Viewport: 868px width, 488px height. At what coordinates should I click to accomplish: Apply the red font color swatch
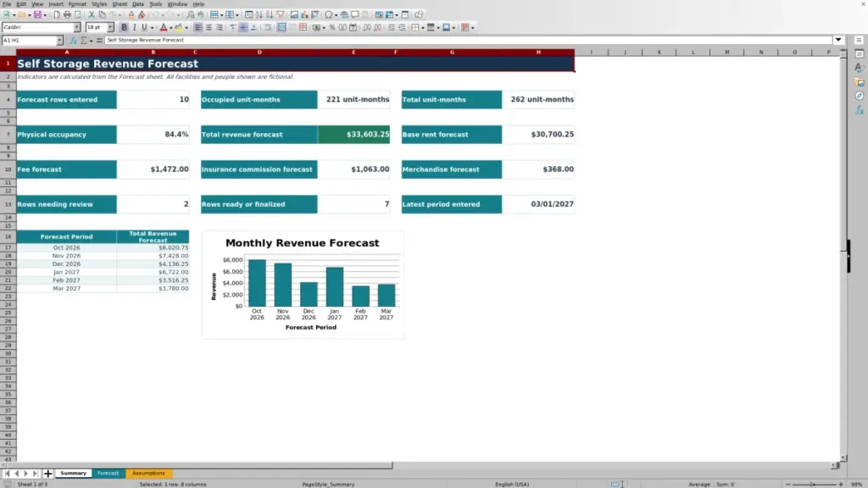point(164,27)
